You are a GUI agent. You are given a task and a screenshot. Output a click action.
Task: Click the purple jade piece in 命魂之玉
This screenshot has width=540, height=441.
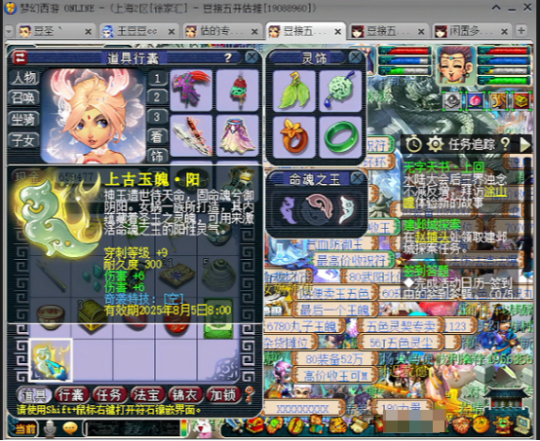tap(289, 210)
